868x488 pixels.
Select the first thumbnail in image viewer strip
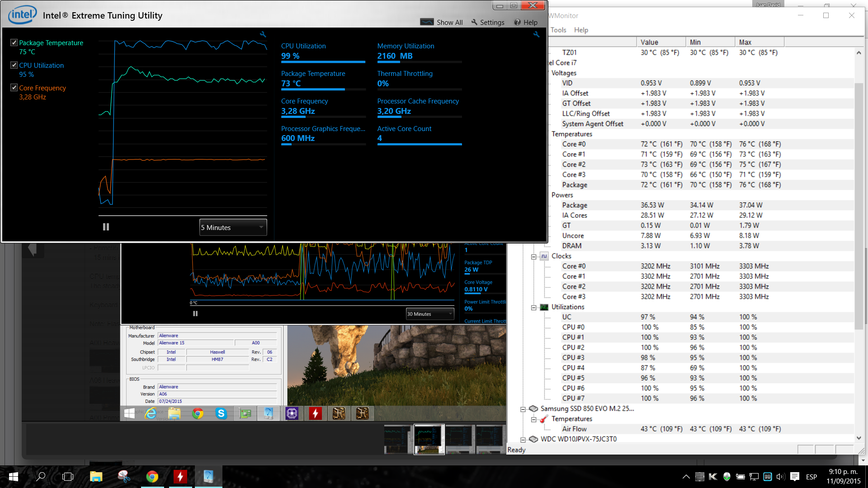[398, 439]
